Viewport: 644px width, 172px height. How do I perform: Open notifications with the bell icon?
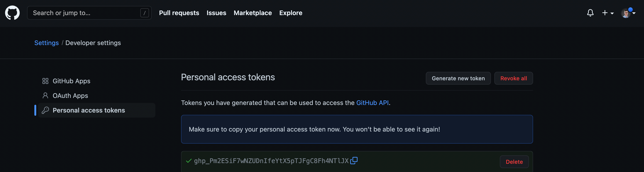point(590,13)
